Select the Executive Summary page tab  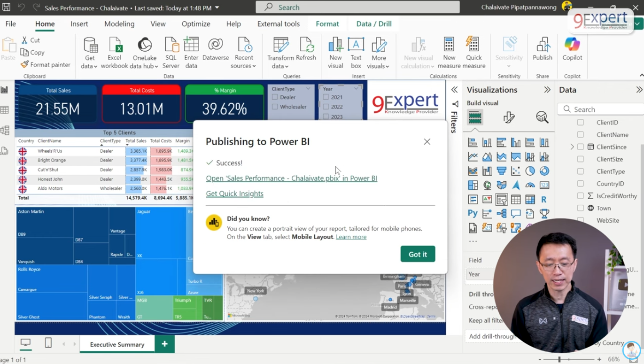coord(117,344)
